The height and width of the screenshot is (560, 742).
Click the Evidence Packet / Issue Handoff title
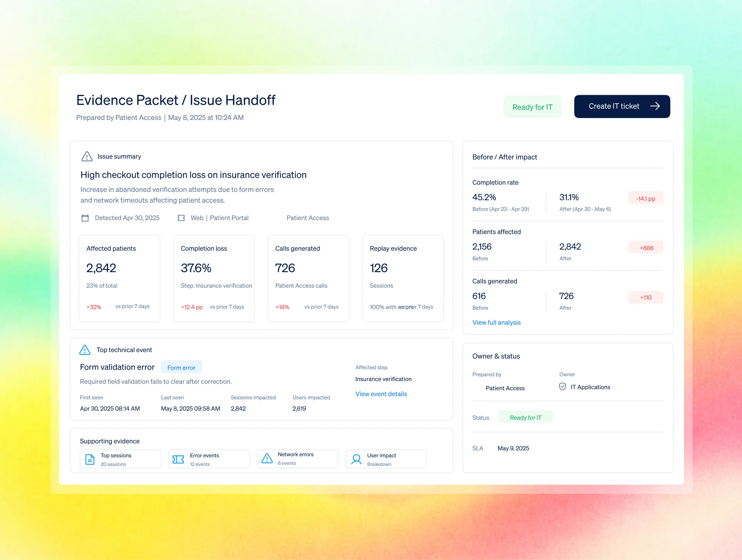point(176,100)
